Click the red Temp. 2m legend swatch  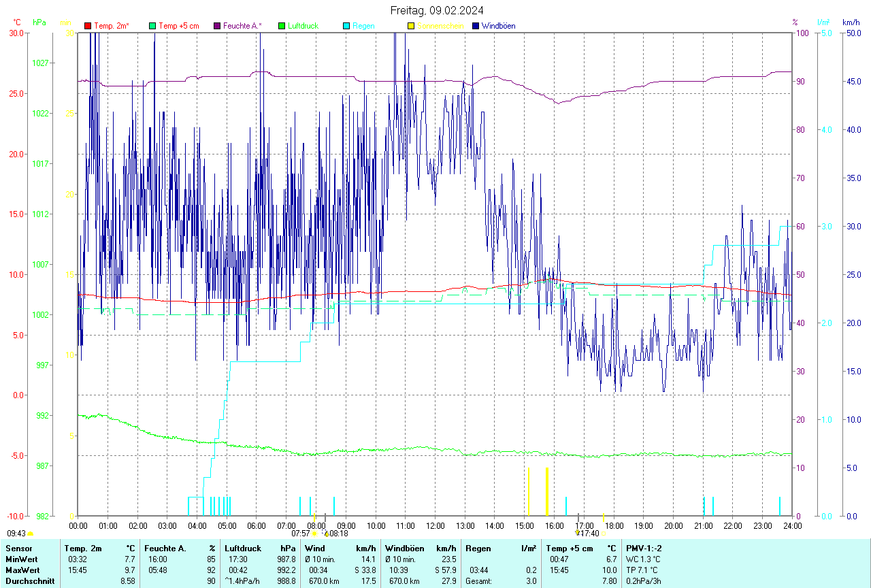88,26
